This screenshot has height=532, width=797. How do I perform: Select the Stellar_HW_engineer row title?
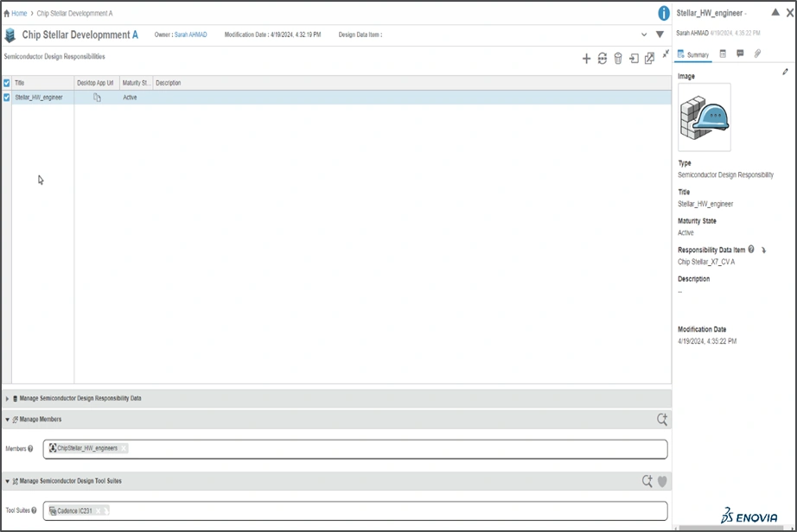(39, 98)
